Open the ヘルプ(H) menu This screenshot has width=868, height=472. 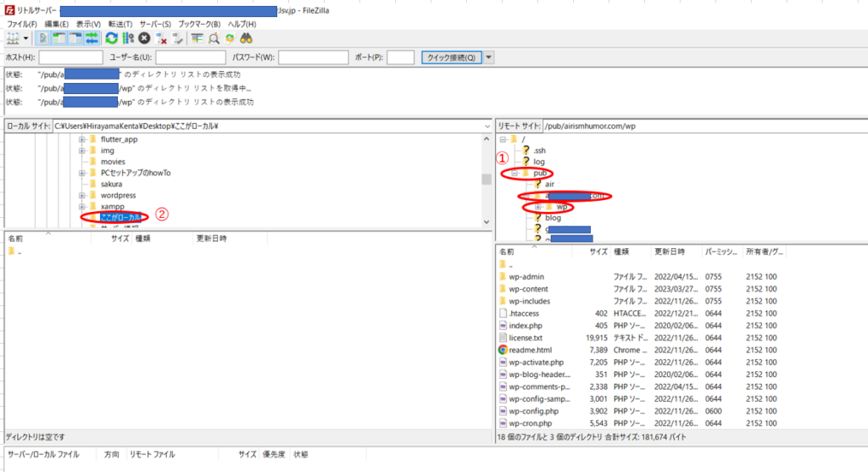(x=242, y=24)
